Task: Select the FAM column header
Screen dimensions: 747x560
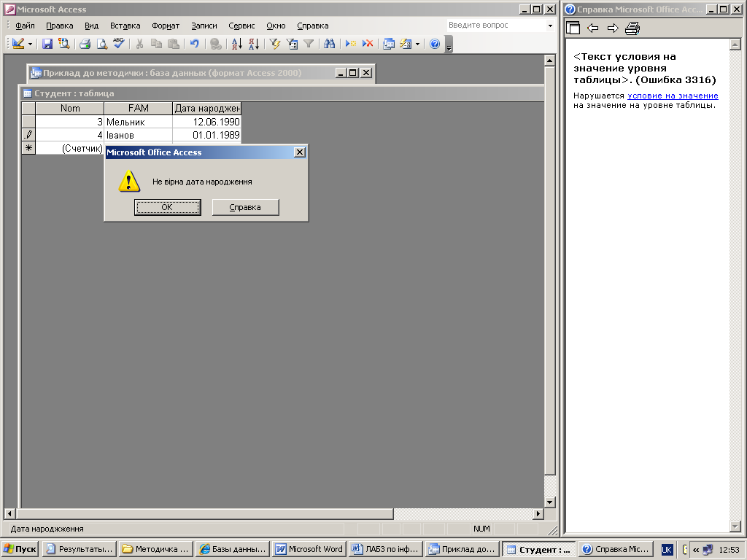Action: pos(138,108)
